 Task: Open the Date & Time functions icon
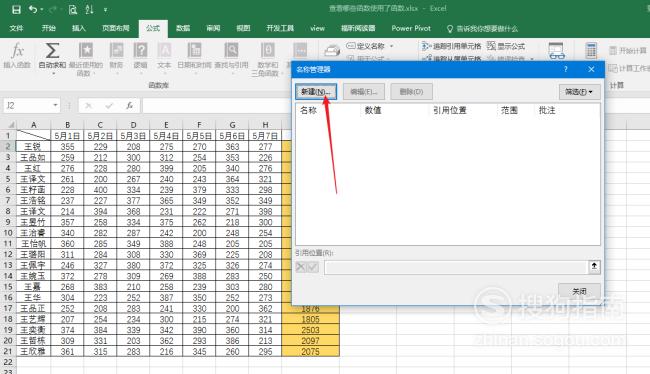coord(194,51)
